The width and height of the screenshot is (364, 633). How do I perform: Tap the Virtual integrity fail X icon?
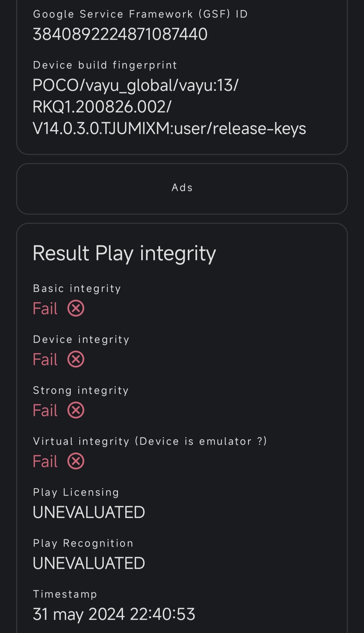pyautogui.click(x=76, y=461)
